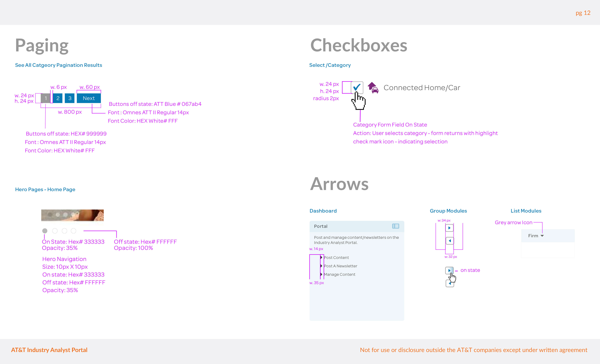
Task: Click the hero banner image thumbnail
Action: (72, 215)
